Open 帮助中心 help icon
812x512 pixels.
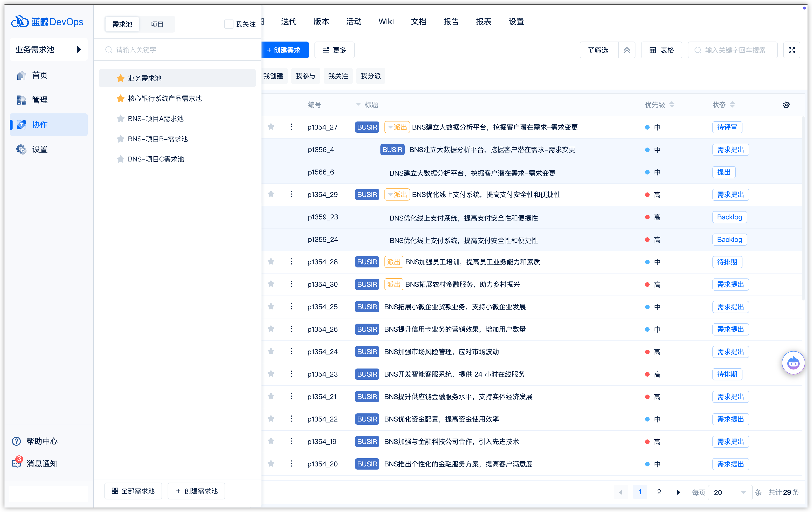point(16,441)
